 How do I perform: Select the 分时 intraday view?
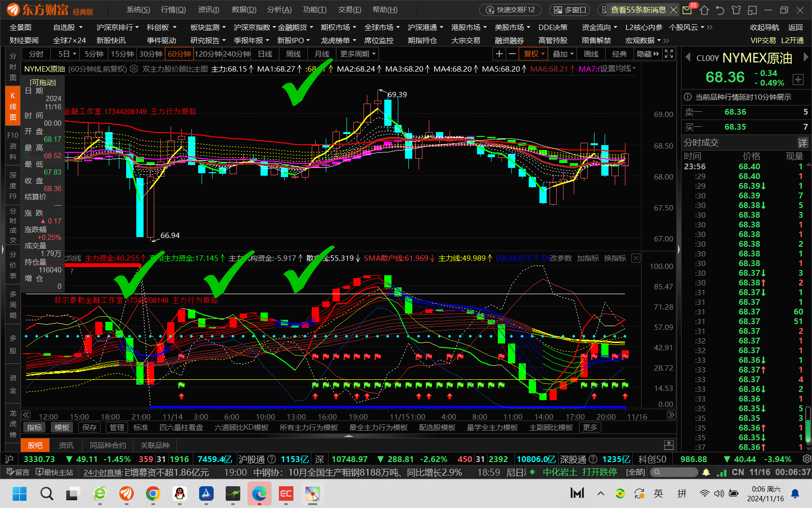coord(36,54)
